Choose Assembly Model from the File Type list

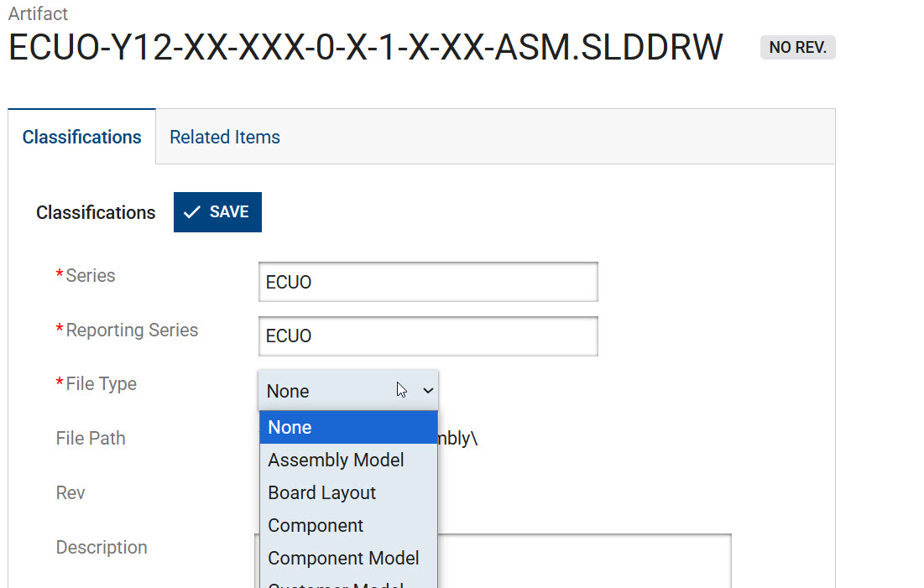[336, 460]
